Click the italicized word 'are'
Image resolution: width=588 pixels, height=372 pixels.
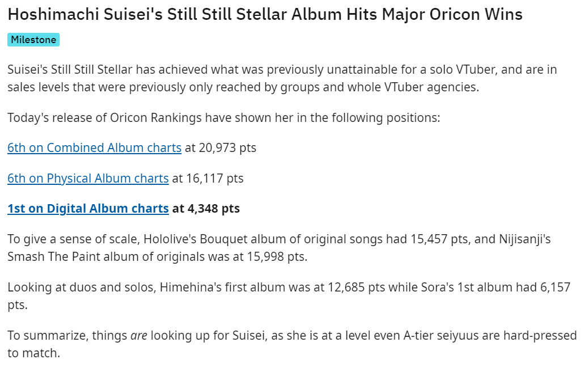(139, 336)
